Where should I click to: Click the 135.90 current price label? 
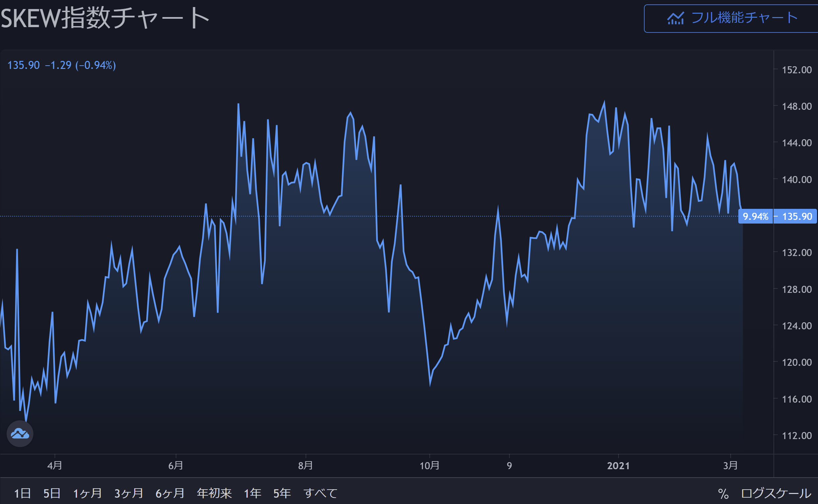pos(797,217)
